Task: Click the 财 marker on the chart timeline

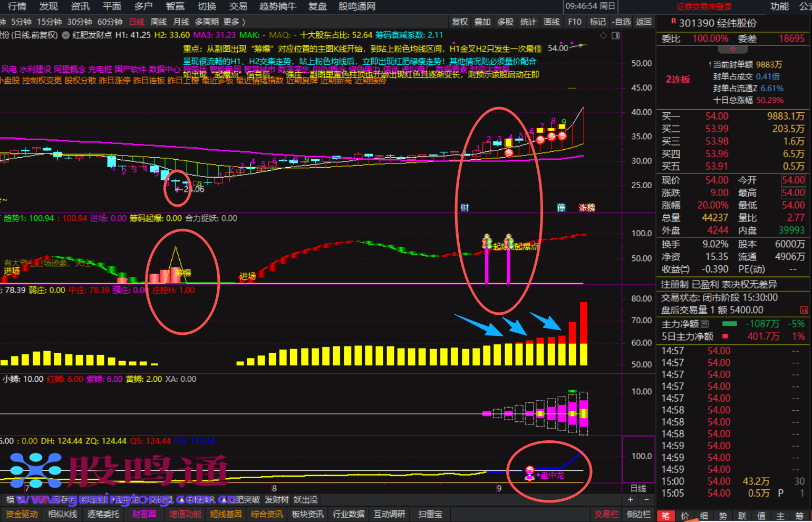Action: coord(465,208)
